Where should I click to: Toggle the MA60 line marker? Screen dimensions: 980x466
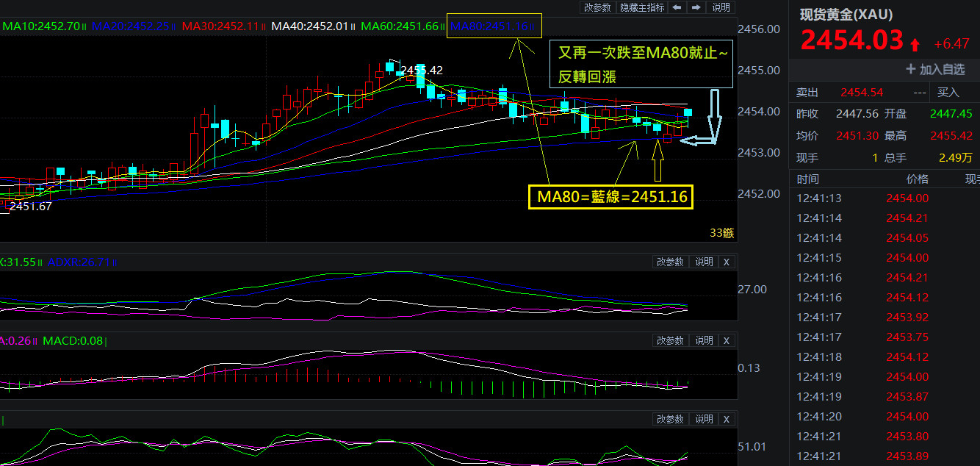point(443,26)
